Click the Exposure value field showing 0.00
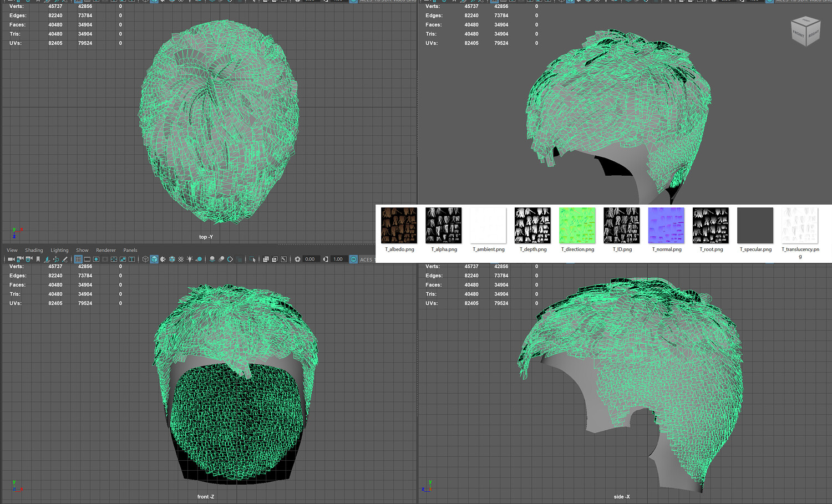Viewport: 832px width, 504px height. click(x=311, y=259)
